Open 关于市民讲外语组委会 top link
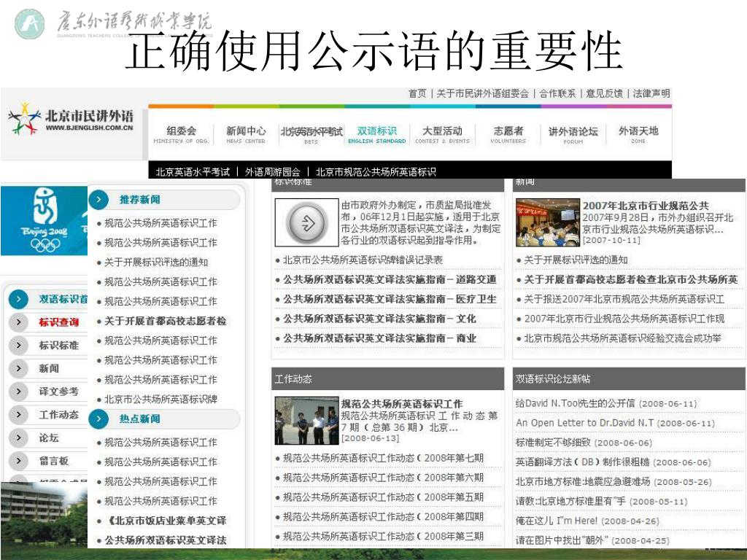The width and height of the screenshot is (747, 560). 483,93
